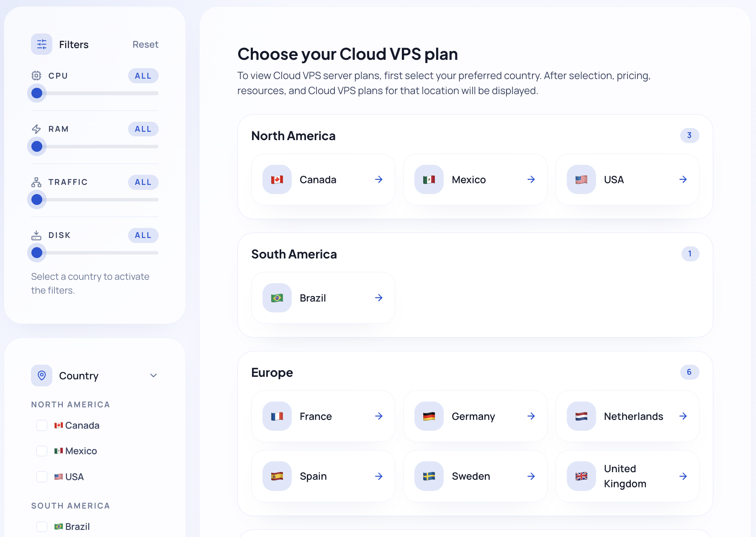This screenshot has width=756, height=537.
Task: Select Mexico country name in card
Action: (469, 179)
